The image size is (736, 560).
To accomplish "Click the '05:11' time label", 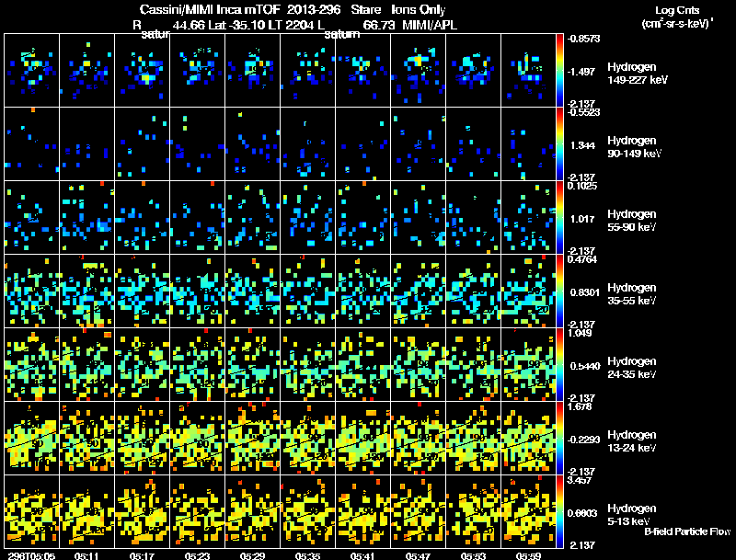I will tap(86, 555).
